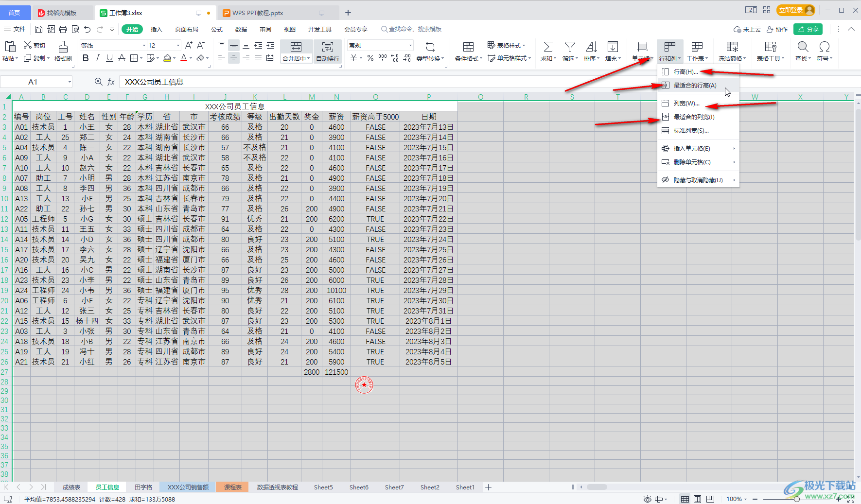Screen dimensions: 861x504
Task: Click the Fill (填充) icon
Action: [613, 47]
